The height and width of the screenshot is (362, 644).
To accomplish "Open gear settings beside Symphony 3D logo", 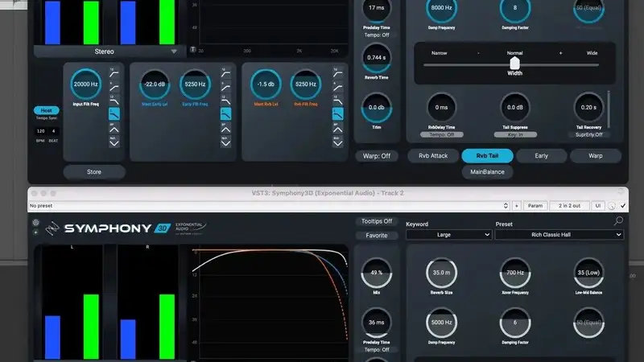I will coord(35,223).
